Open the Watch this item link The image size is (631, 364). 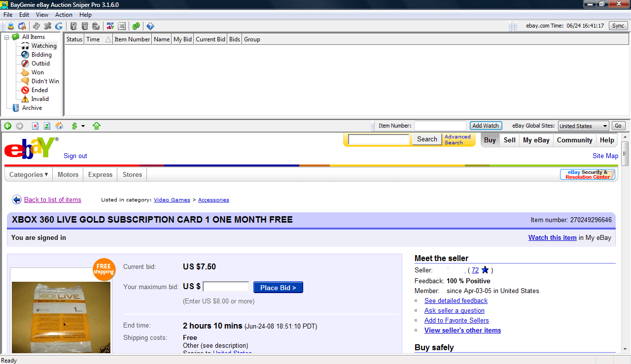tap(552, 237)
